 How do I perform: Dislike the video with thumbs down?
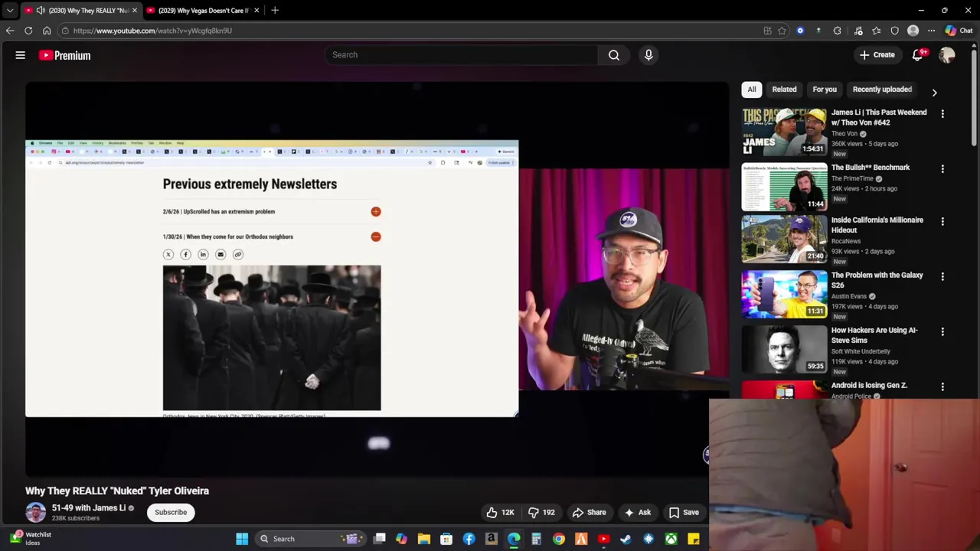(x=541, y=513)
